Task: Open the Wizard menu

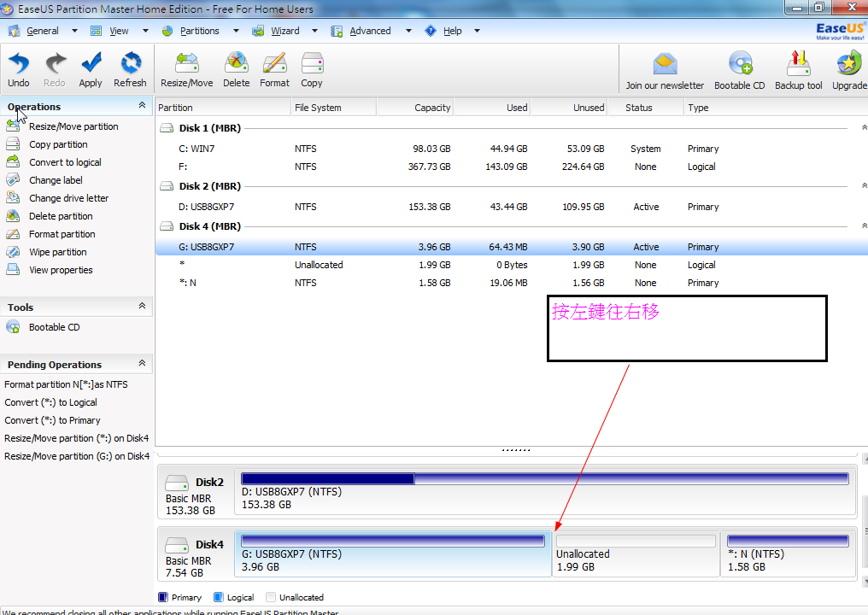Action: pyautogui.click(x=285, y=31)
